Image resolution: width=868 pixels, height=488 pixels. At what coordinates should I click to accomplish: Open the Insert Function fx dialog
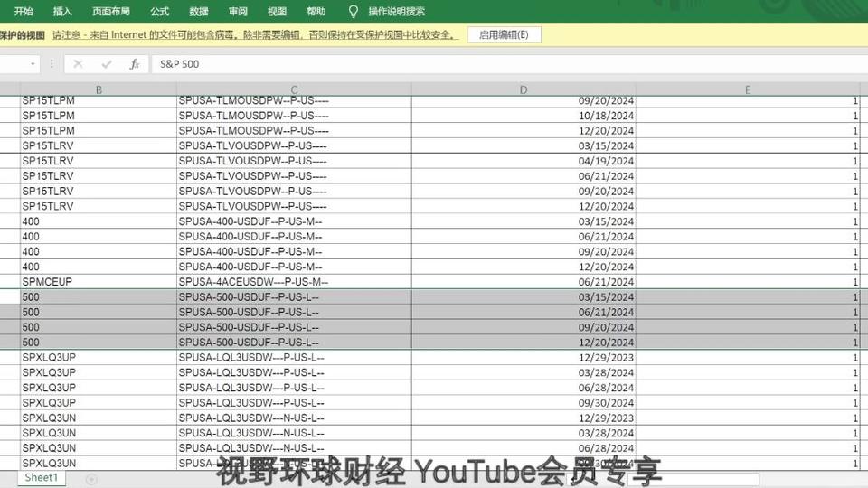coord(135,64)
